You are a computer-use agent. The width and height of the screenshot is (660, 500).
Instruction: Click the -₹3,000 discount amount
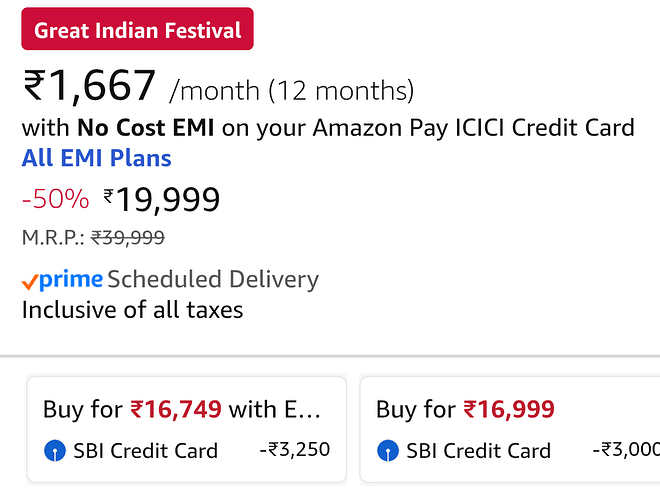tap(625, 450)
